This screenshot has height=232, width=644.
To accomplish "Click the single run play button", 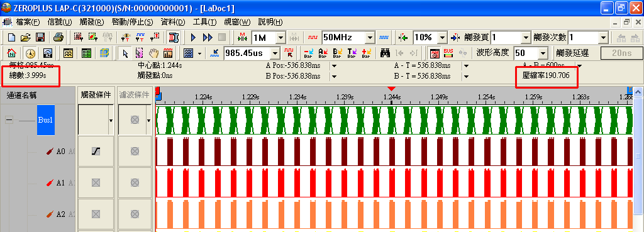I will (194, 38).
